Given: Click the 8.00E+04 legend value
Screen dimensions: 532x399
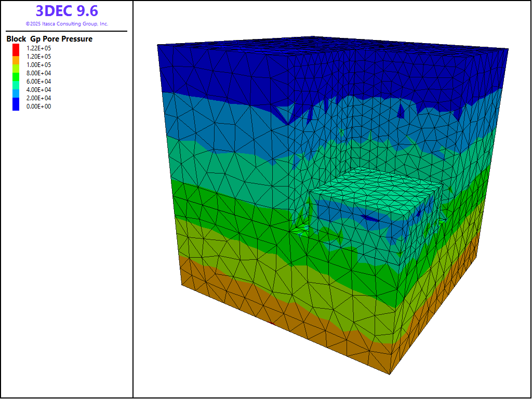Looking at the screenshot, I should tap(38, 73).
